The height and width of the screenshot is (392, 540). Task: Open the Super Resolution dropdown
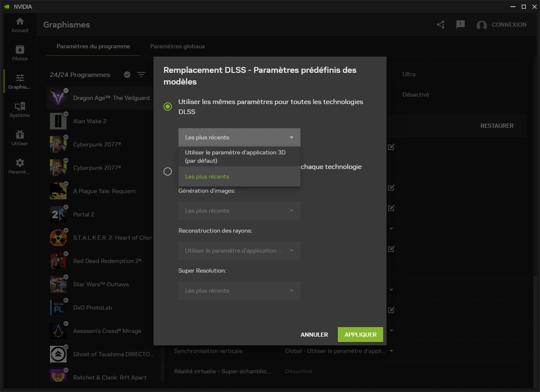click(239, 290)
